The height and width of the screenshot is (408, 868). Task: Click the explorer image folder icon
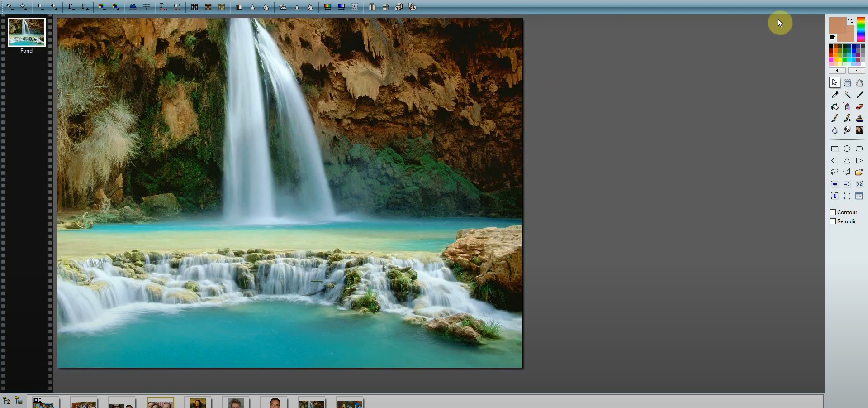pyautogui.click(x=19, y=400)
